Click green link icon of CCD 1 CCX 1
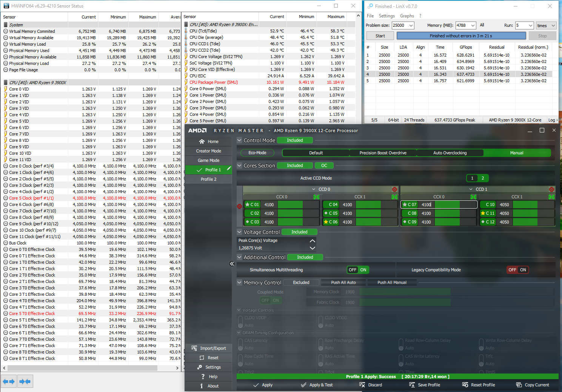This screenshot has height=392, width=562. click(551, 197)
